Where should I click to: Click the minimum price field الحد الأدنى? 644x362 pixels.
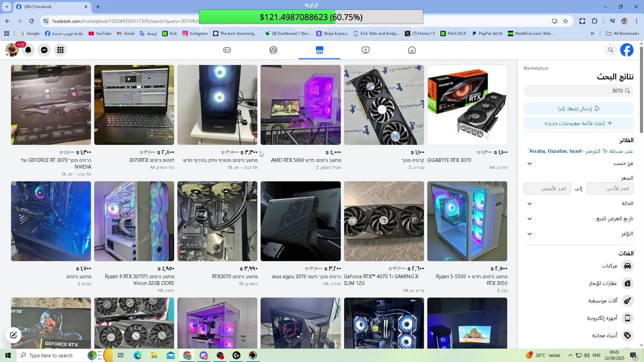(610, 189)
